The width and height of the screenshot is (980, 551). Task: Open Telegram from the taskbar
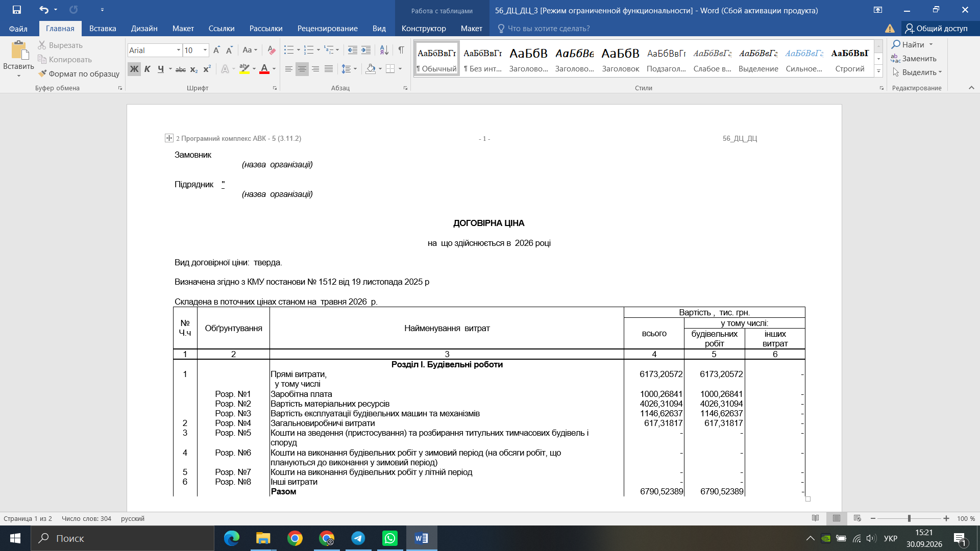358,538
